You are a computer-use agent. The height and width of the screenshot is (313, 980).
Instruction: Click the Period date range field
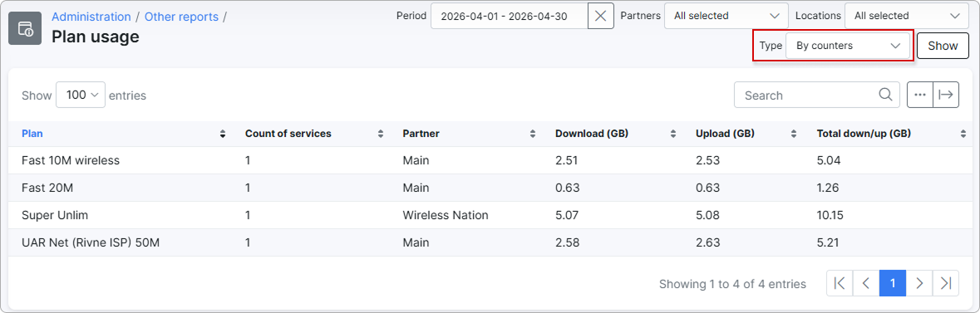point(510,17)
